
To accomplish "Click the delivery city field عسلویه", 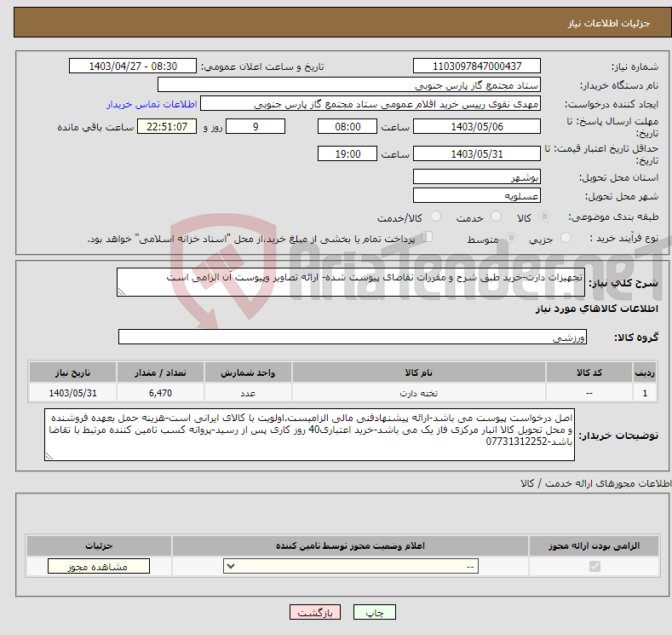I will tap(477, 195).
